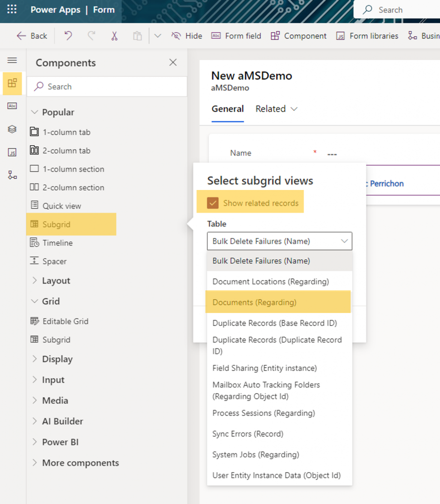
Task: Click the Name field on the form
Action: click(331, 154)
